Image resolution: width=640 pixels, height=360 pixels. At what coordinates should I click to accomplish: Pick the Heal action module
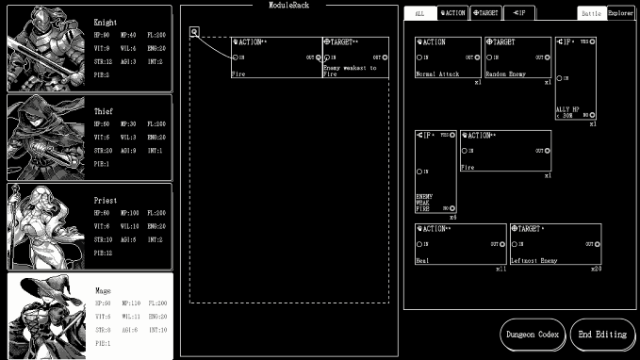pyautogui.click(x=461, y=244)
